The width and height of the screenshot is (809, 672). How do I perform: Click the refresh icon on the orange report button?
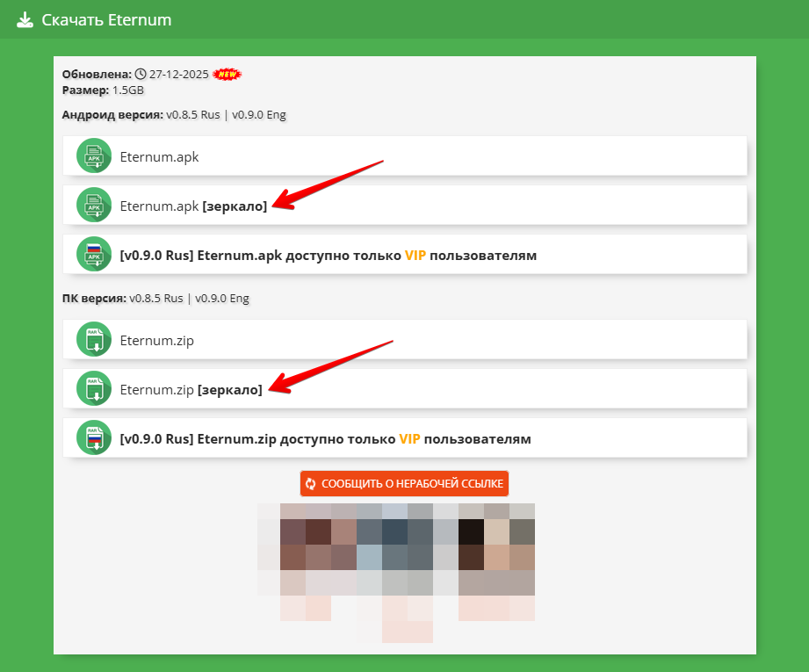[310, 483]
